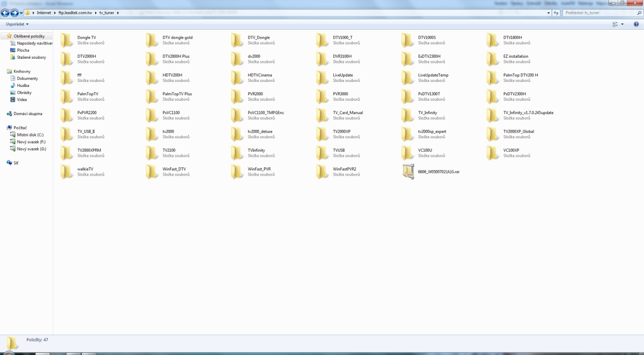
Task: Select the PalmTop DTV200 H folder icon
Action: pos(493,78)
